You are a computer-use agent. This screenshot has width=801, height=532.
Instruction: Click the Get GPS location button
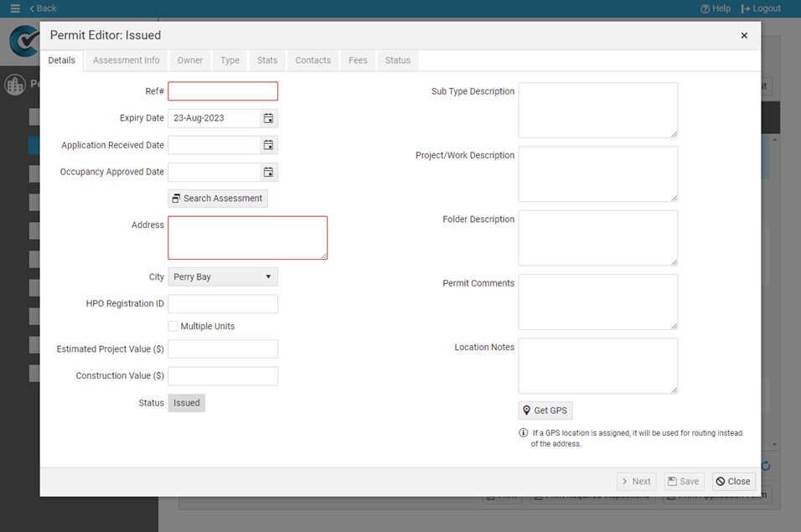click(x=545, y=411)
